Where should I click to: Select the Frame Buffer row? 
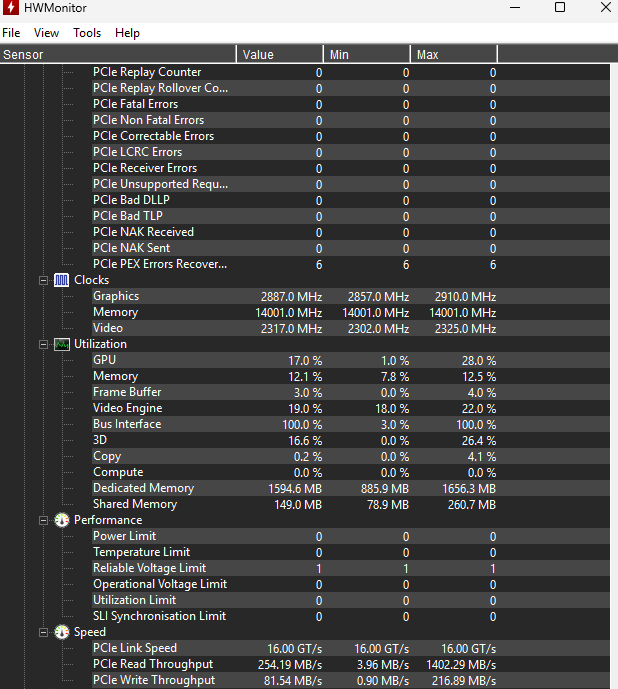tap(351, 392)
